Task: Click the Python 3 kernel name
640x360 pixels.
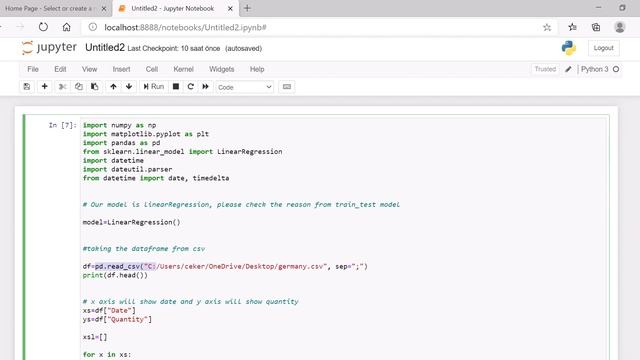Action: pos(594,69)
